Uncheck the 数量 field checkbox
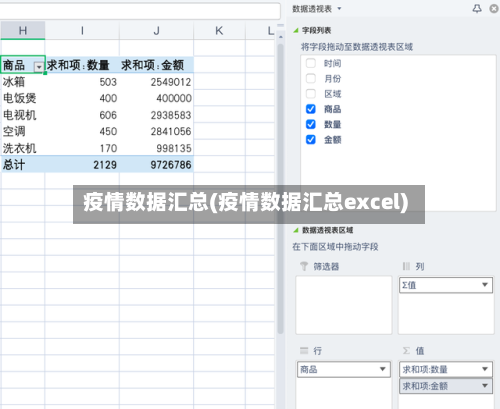The image size is (500, 409). 311,124
